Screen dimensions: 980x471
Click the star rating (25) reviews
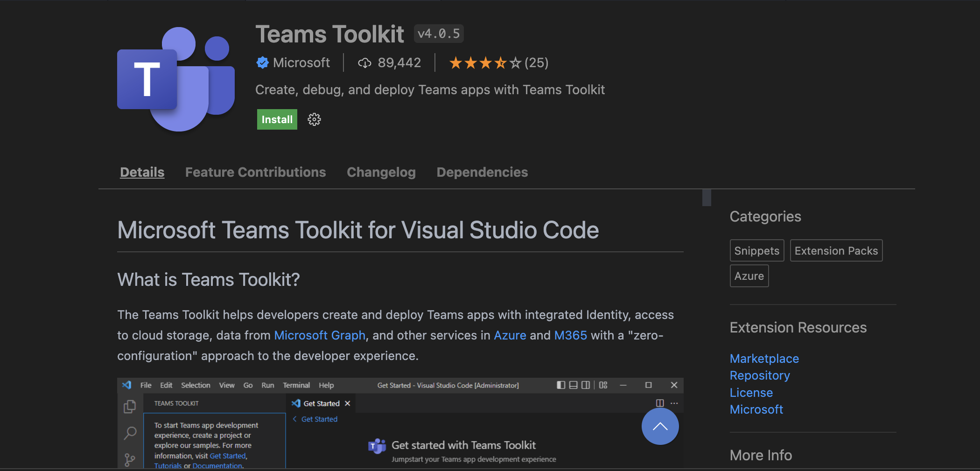tap(498, 62)
